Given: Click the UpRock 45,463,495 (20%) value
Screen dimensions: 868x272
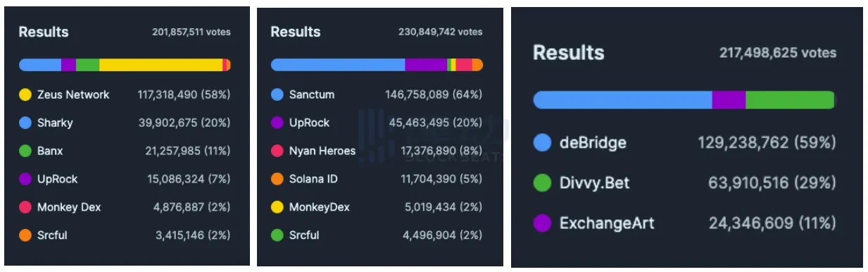Looking at the screenshot, I should pyautogui.click(x=436, y=123).
